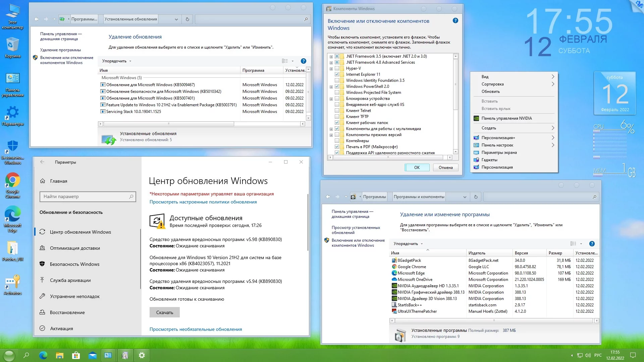Open Organize dropdown in Programs and Features

408,244
